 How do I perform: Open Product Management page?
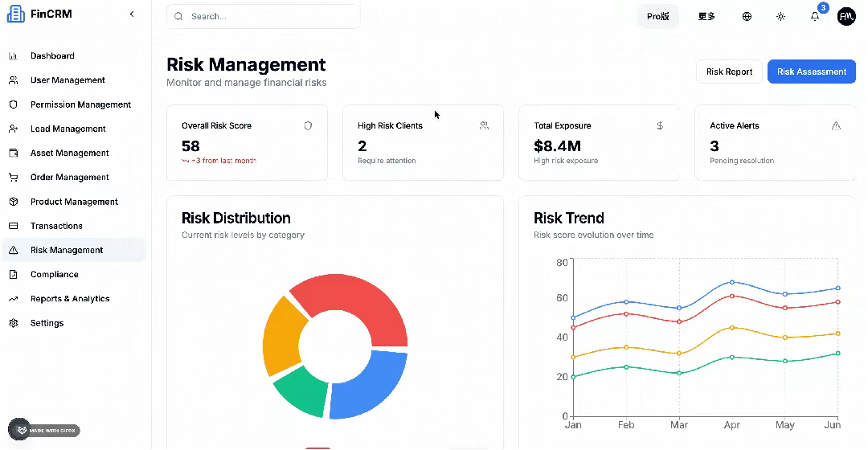click(74, 202)
